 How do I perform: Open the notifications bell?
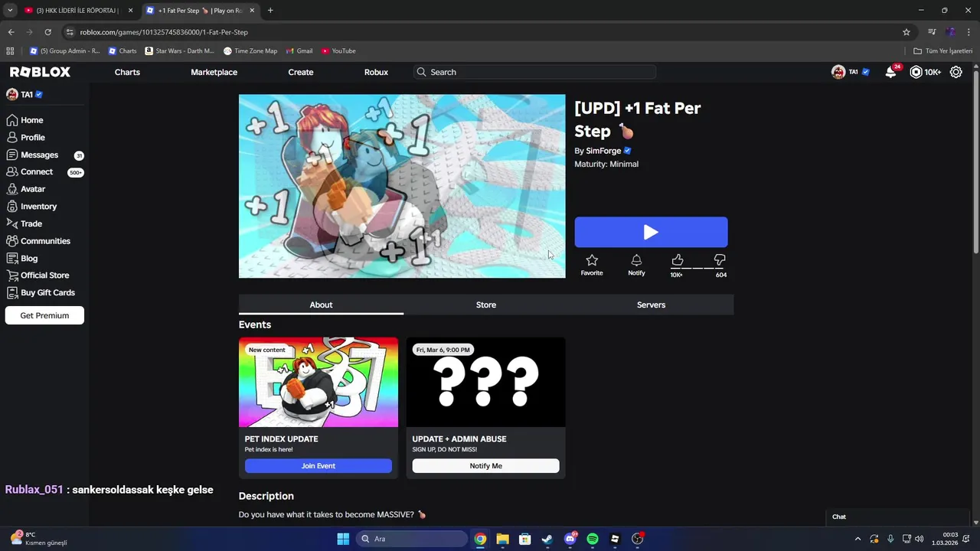pyautogui.click(x=890, y=72)
